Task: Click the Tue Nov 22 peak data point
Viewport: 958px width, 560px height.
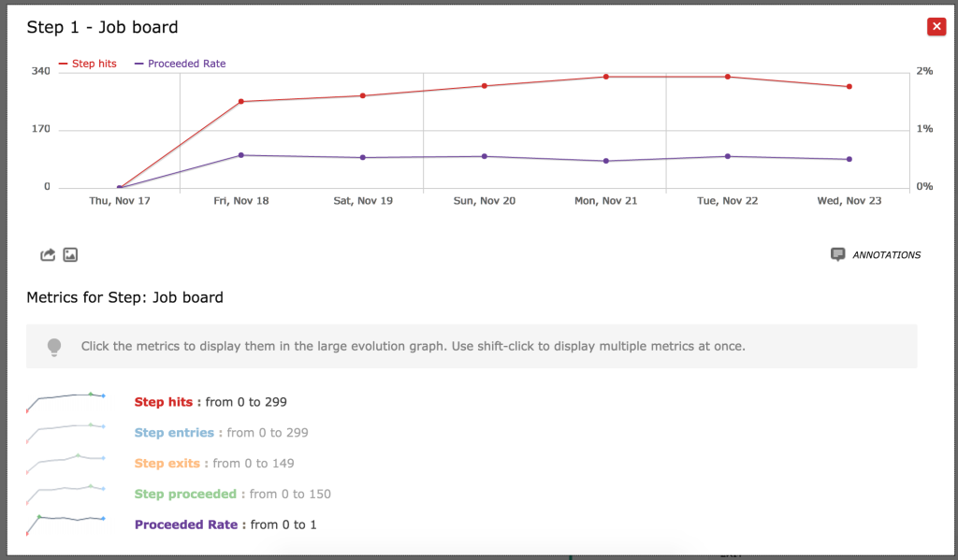Action: pyautogui.click(x=728, y=78)
